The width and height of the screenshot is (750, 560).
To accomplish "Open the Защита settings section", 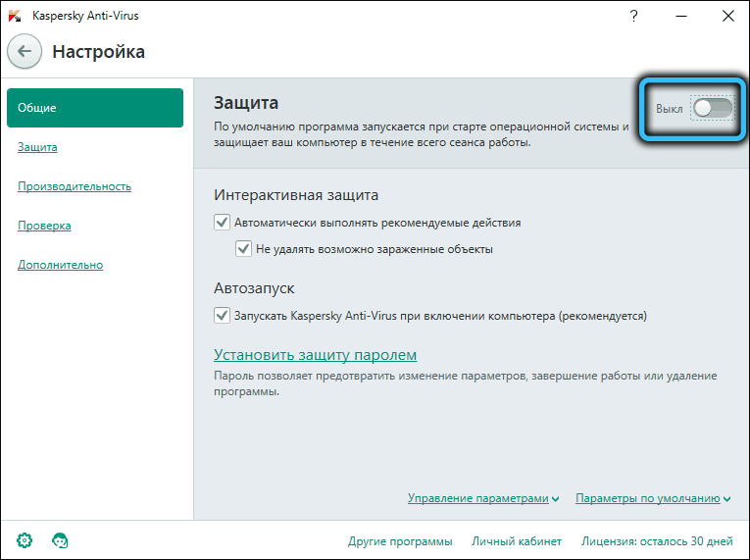I will 37,147.
